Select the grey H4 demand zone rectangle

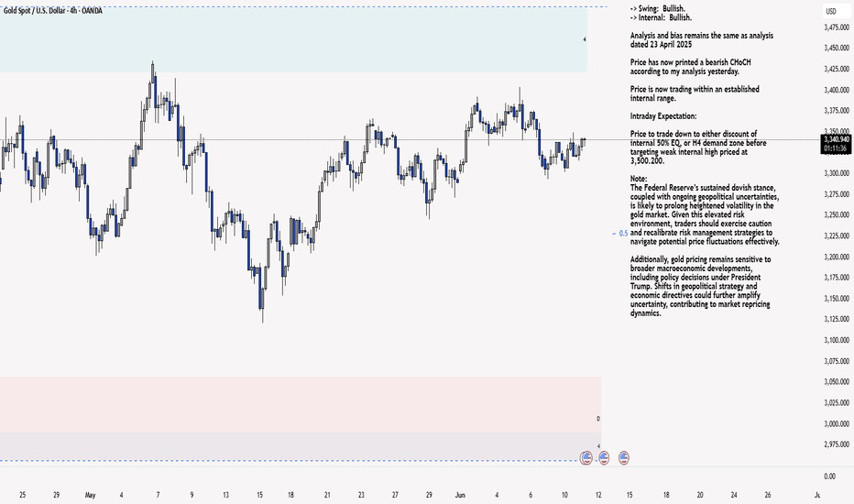(301, 446)
